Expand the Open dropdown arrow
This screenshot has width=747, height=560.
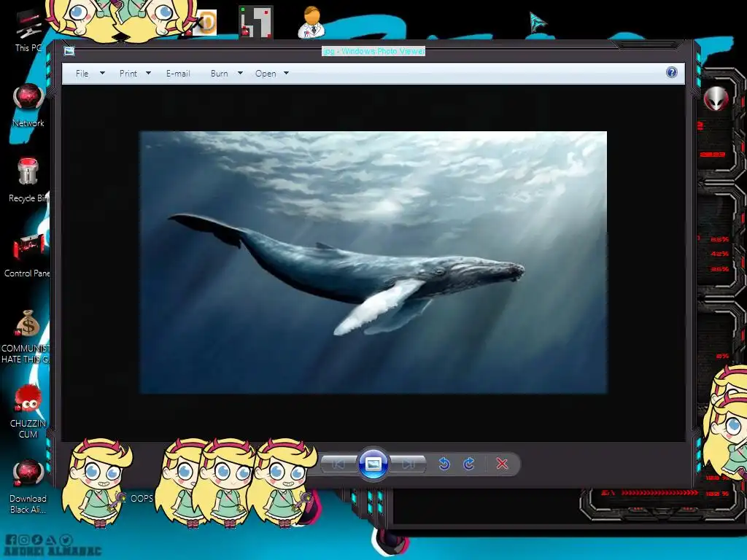point(286,74)
